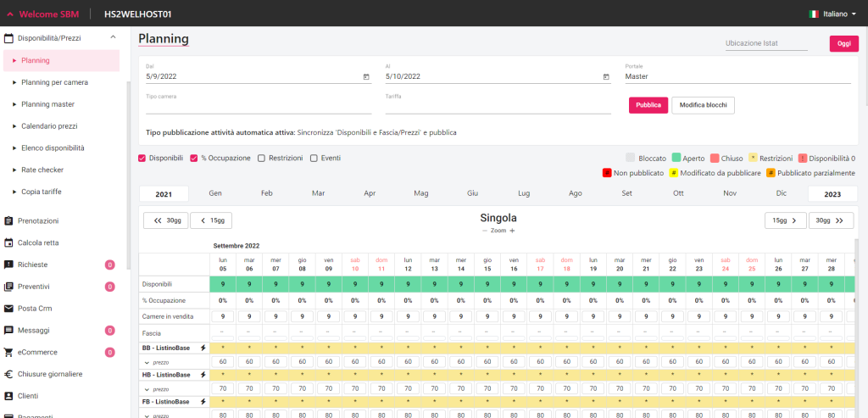Open Rate checker sidebar item
Image resolution: width=868 pixels, height=418 pixels.
pos(42,170)
